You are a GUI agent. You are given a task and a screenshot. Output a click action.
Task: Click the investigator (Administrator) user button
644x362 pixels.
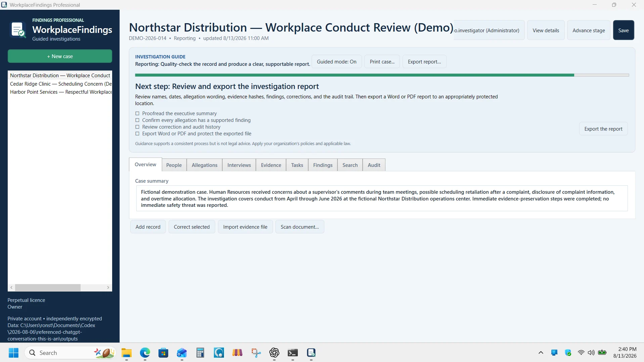pos(489,30)
